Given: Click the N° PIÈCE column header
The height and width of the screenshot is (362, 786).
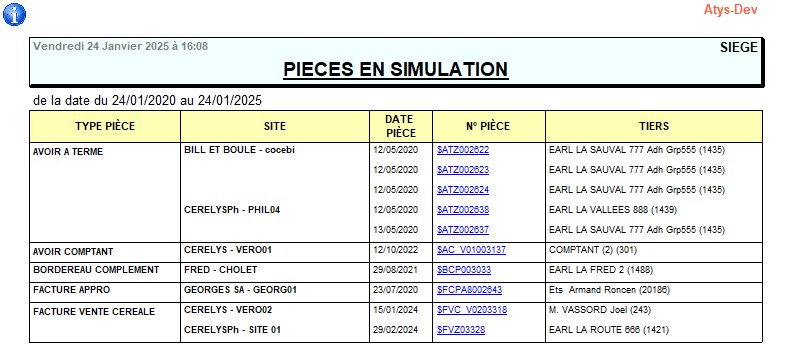Looking at the screenshot, I should 489,126.
